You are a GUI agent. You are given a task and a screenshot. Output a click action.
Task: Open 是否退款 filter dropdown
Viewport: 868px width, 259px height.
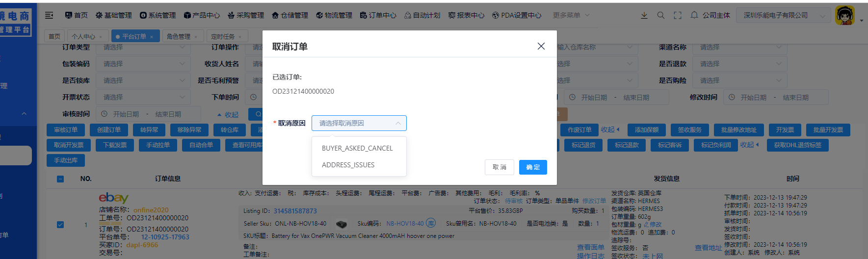[x=739, y=64]
